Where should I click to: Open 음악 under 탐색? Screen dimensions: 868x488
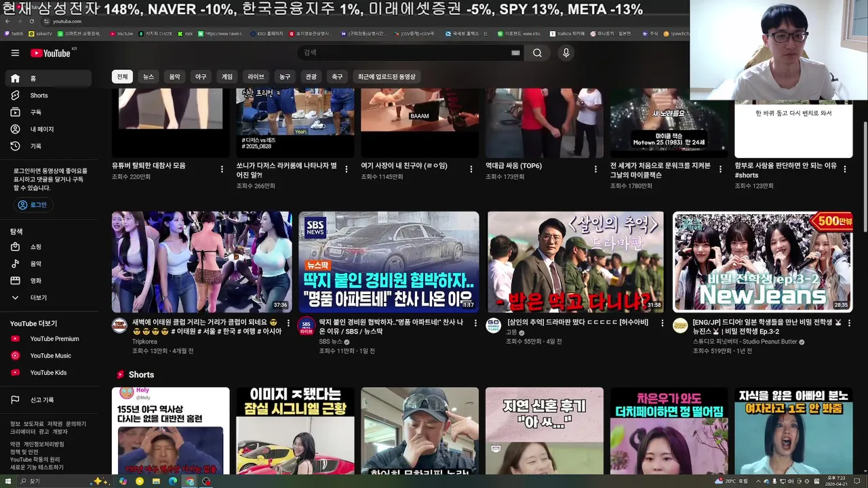(47, 264)
